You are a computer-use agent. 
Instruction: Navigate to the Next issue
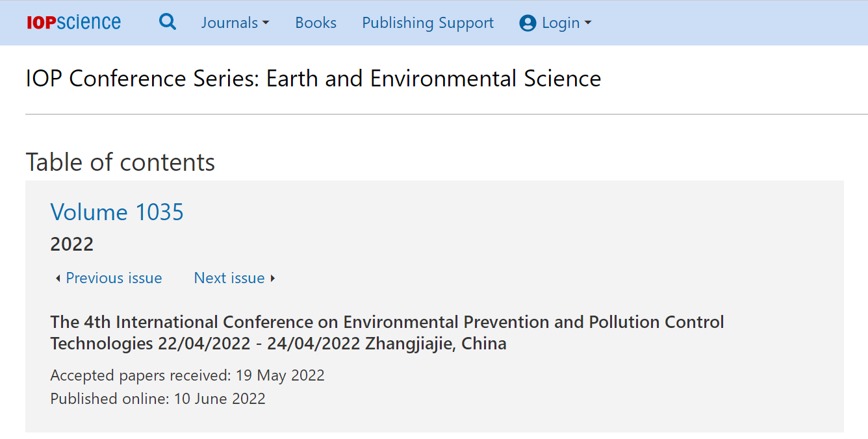pos(229,278)
